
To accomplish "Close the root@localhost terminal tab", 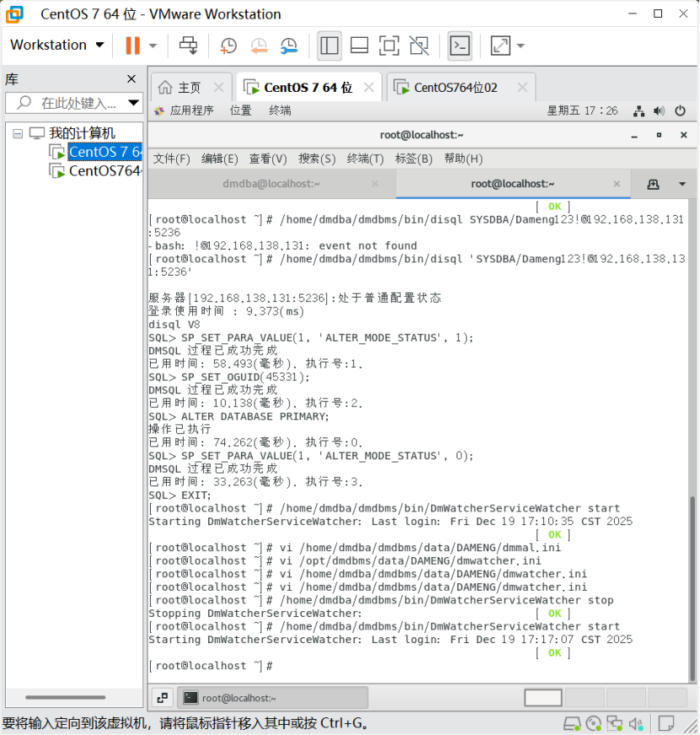I will [617, 184].
